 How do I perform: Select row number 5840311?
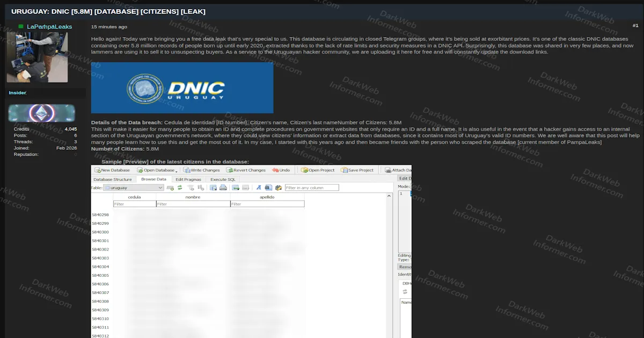100,327
